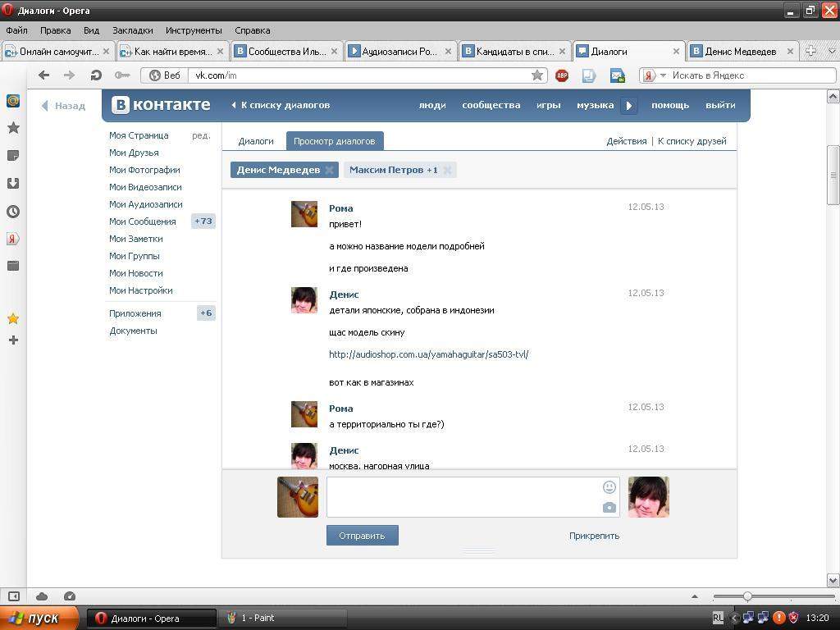Click выйти to log out

pos(720,105)
